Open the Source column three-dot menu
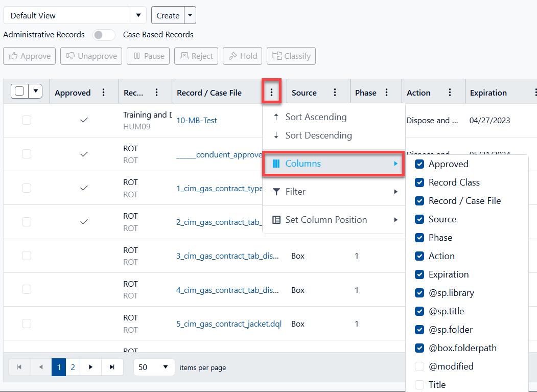Viewport: 537px width, 392px height. [x=335, y=93]
